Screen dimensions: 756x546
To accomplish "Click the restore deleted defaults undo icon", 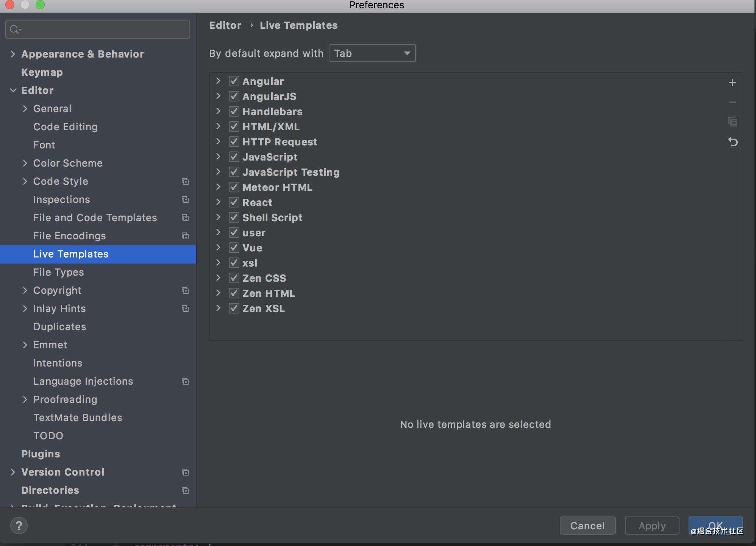I will coord(733,142).
